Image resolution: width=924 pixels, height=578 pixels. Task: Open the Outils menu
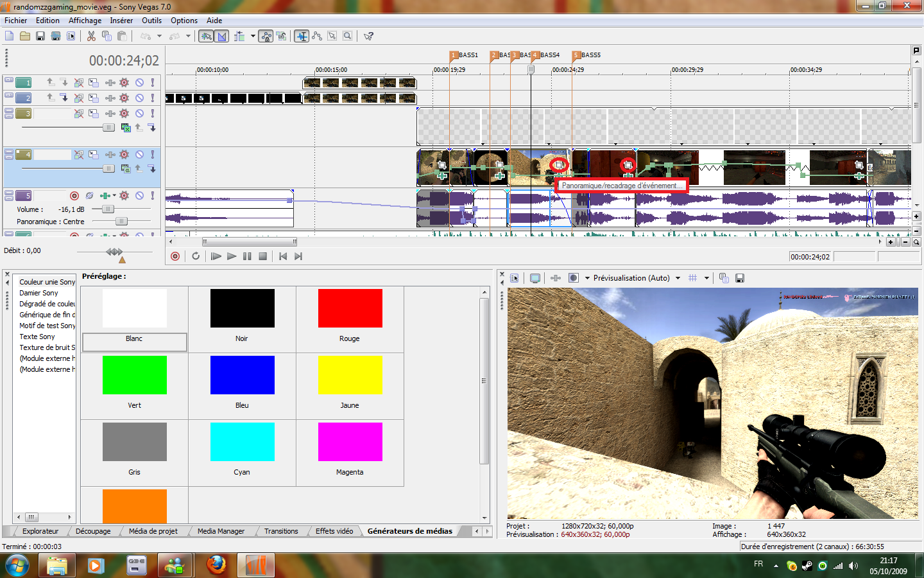(152, 21)
